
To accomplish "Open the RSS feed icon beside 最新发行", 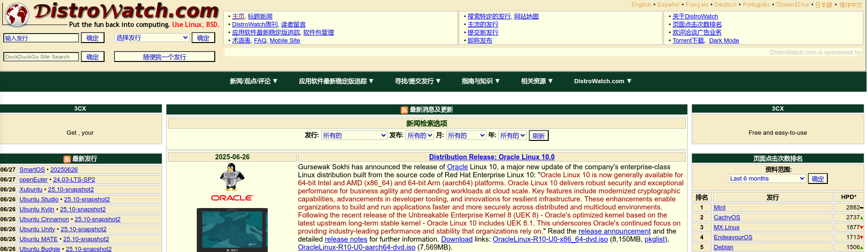I will [x=67, y=159].
